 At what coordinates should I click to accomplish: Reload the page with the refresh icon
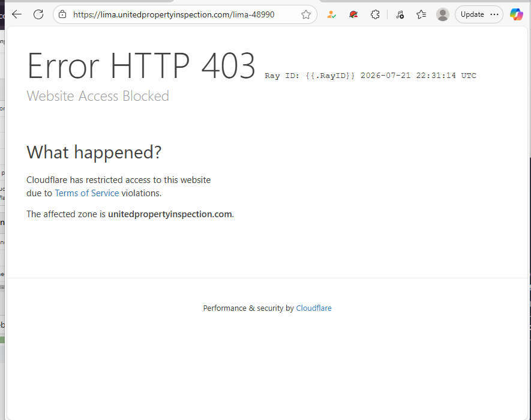coord(38,14)
